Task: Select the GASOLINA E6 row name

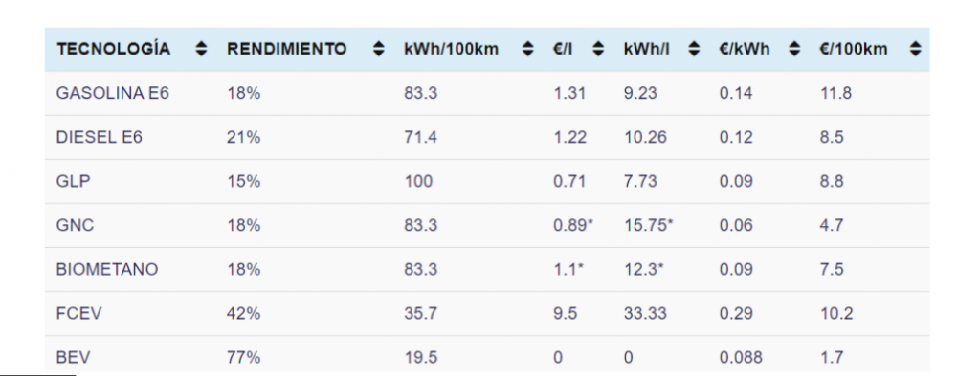Action: (x=113, y=93)
